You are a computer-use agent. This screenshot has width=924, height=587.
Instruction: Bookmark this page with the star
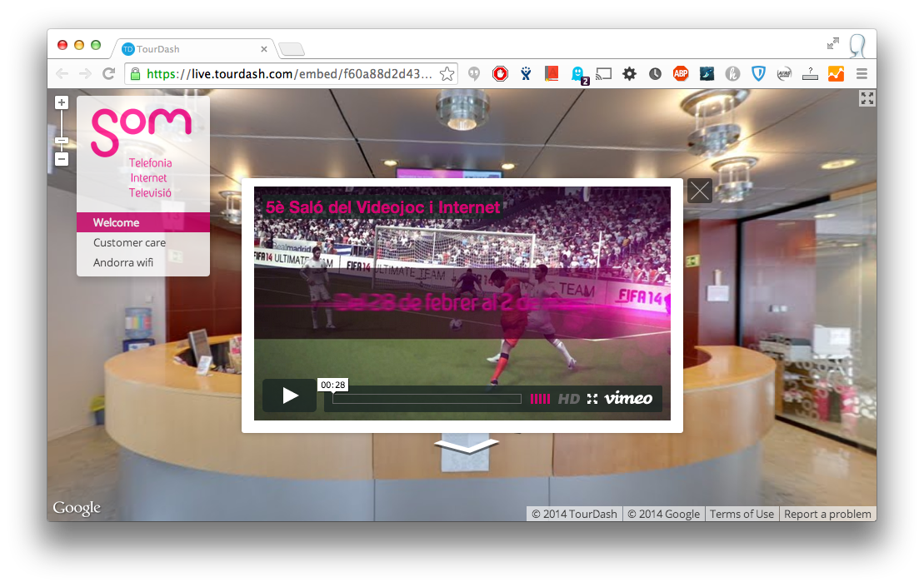(447, 73)
